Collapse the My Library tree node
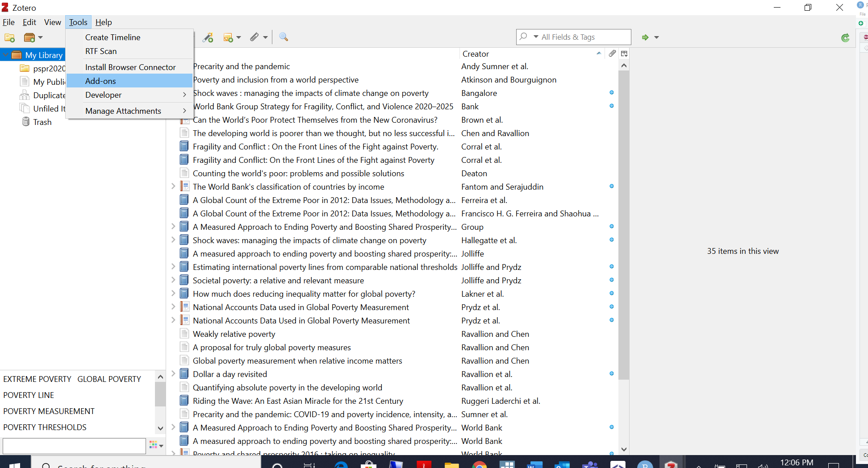 [6, 55]
